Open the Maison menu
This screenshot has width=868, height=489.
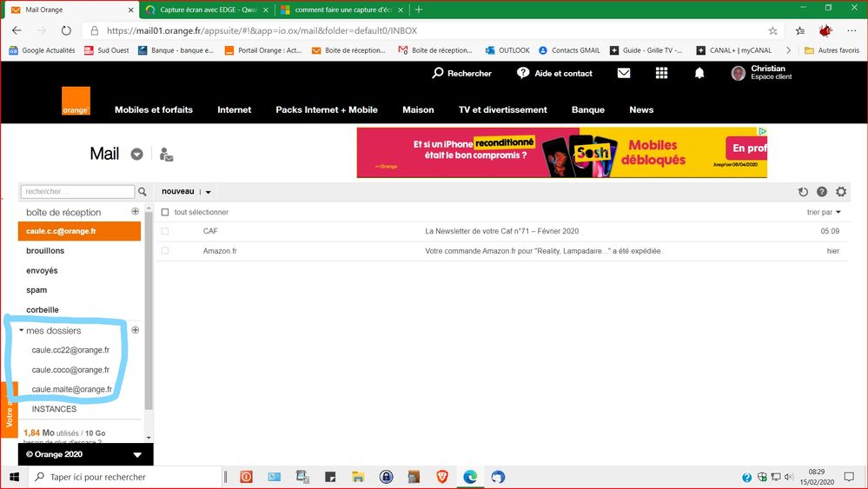(x=418, y=109)
